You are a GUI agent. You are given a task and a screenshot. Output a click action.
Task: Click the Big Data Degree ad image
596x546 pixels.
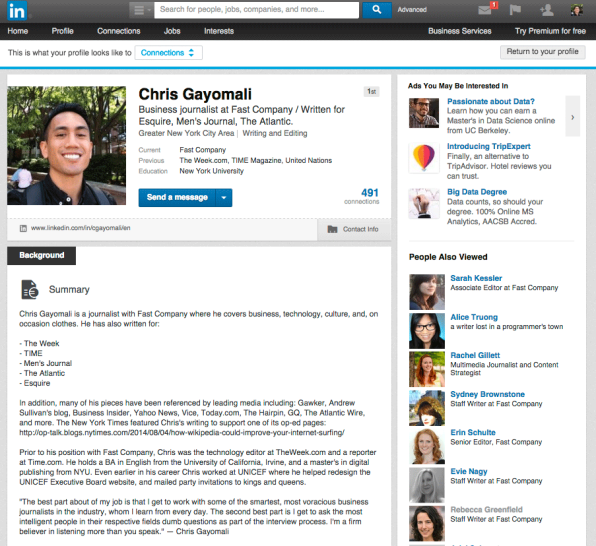pyautogui.click(x=424, y=203)
